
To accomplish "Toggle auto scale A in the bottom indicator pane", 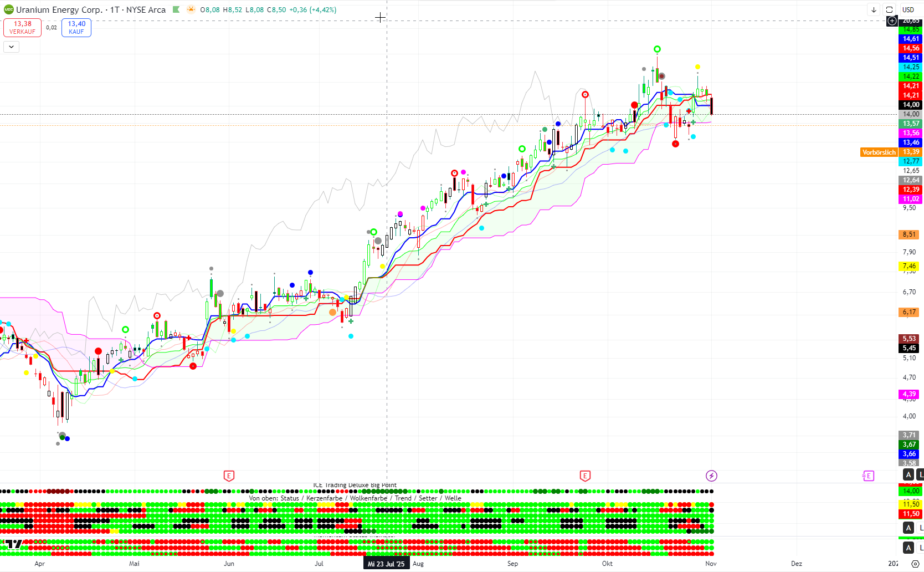I will point(908,548).
